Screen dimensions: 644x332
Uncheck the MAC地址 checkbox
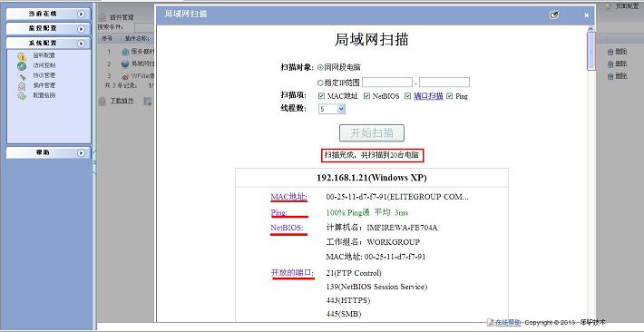pyautogui.click(x=322, y=96)
